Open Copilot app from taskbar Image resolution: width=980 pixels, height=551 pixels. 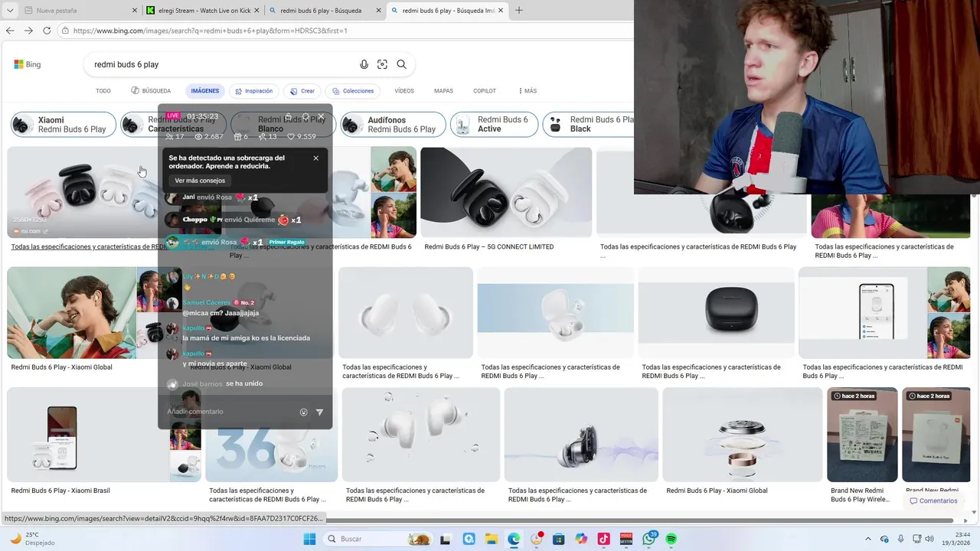(x=581, y=539)
